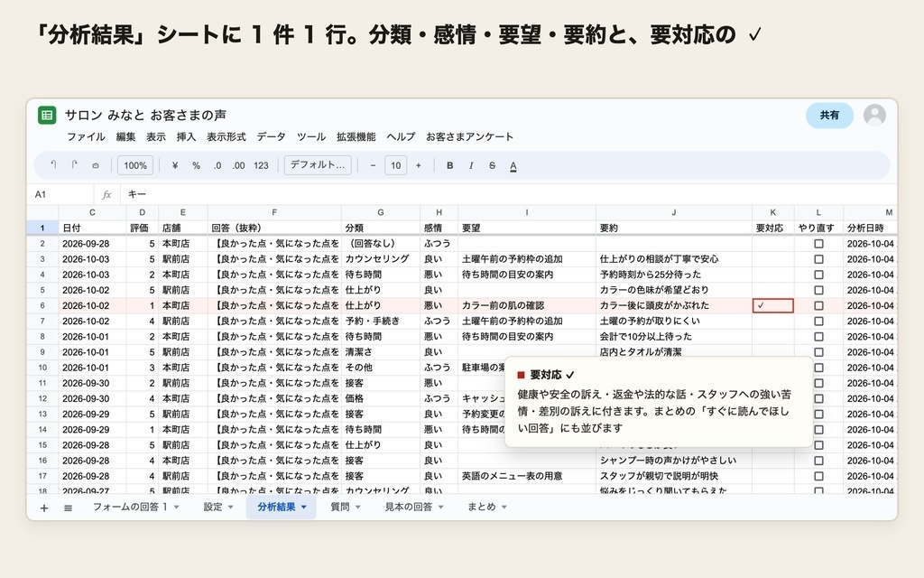The height and width of the screenshot is (578, 924).
Task: Switch to まとめ sheet tab
Action: 482,507
